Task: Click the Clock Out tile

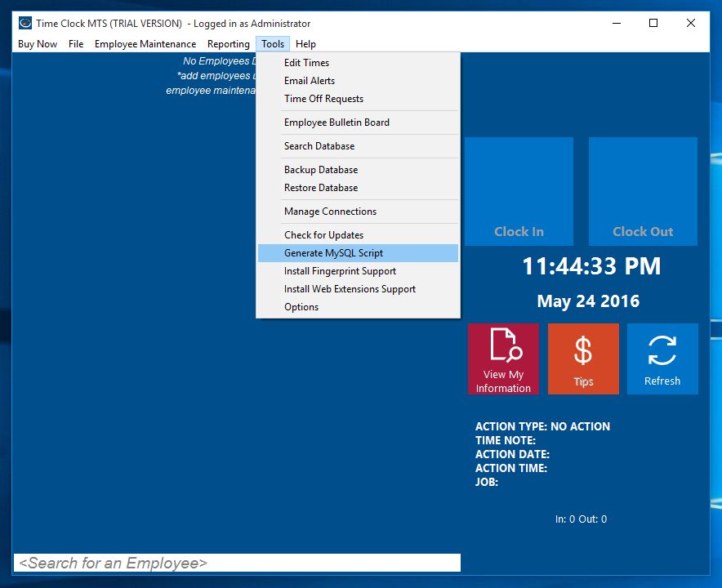Action: pos(643,191)
